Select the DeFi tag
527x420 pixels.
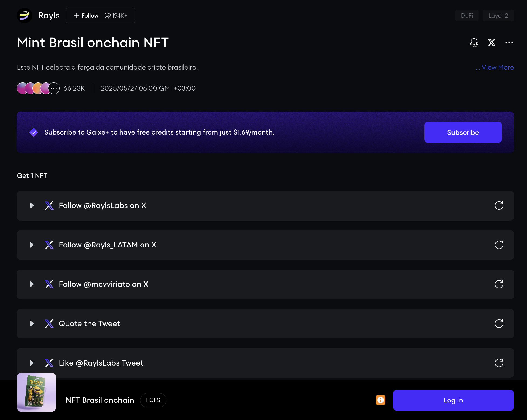coord(467,16)
